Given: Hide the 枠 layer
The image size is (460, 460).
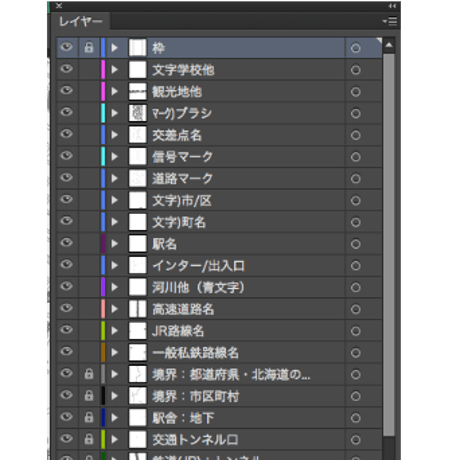Looking at the screenshot, I should tap(66, 47).
